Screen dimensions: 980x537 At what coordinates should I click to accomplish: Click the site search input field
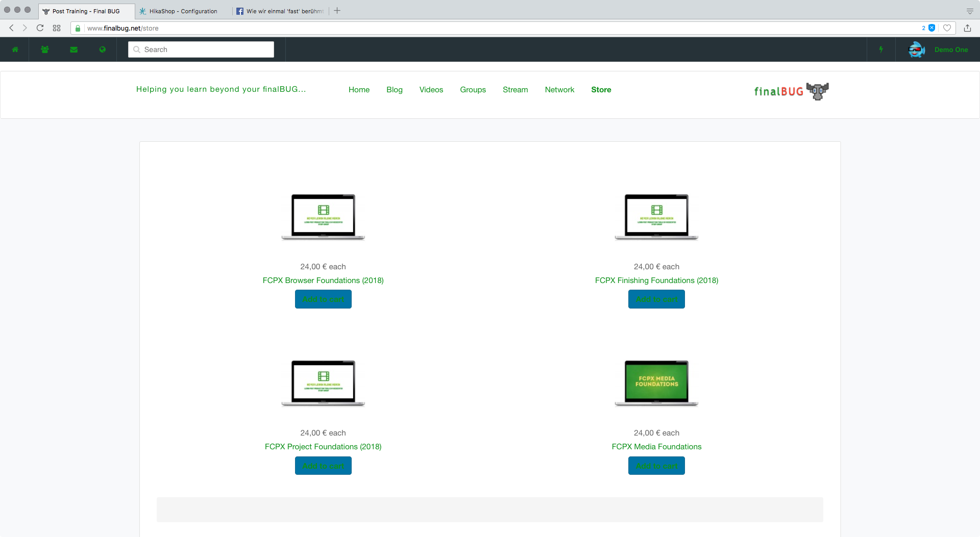tap(201, 49)
